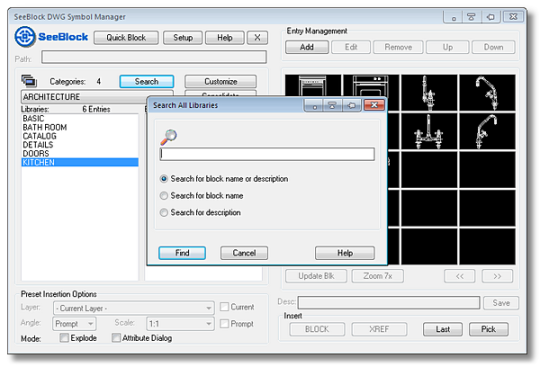Screen dimensions: 540x367
Task: Click the Last insert button
Action: pos(443,329)
